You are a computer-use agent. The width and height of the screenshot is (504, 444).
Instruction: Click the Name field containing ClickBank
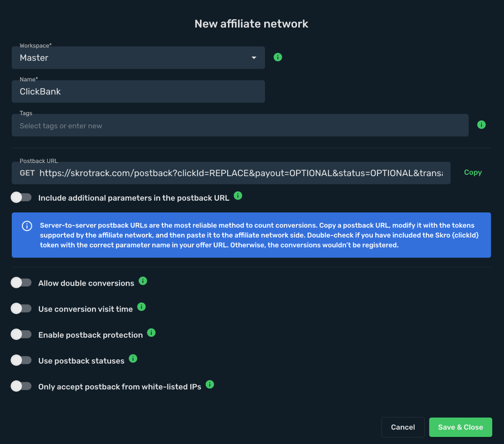pyautogui.click(x=138, y=91)
